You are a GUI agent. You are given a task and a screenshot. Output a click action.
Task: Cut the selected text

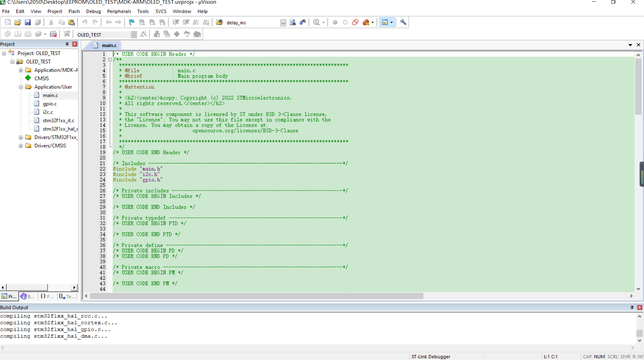(x=51, y=23)
